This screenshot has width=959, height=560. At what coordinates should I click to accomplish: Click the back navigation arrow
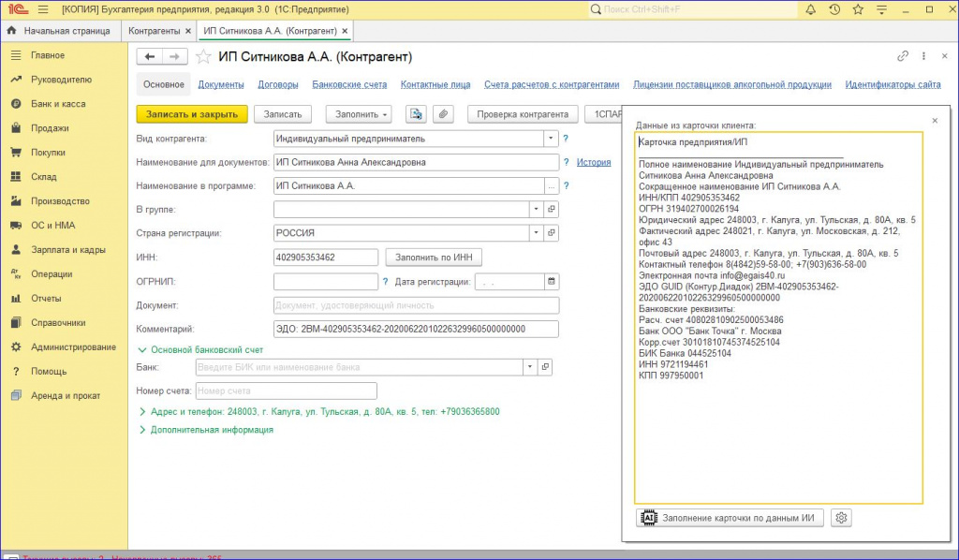tap(150, 56)
